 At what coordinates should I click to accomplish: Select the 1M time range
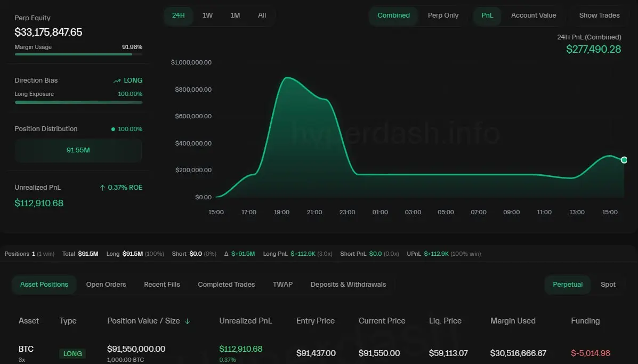(x=235, y=15)
